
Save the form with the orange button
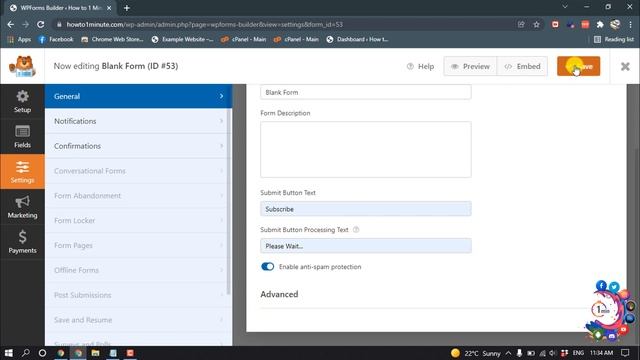578,66
